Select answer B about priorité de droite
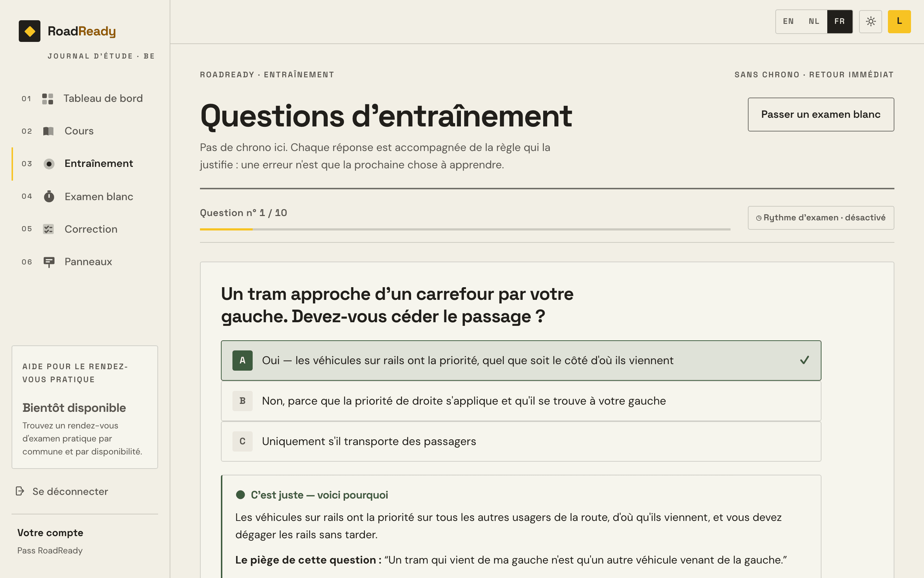 pyautogui.click(x=521, y=401)
